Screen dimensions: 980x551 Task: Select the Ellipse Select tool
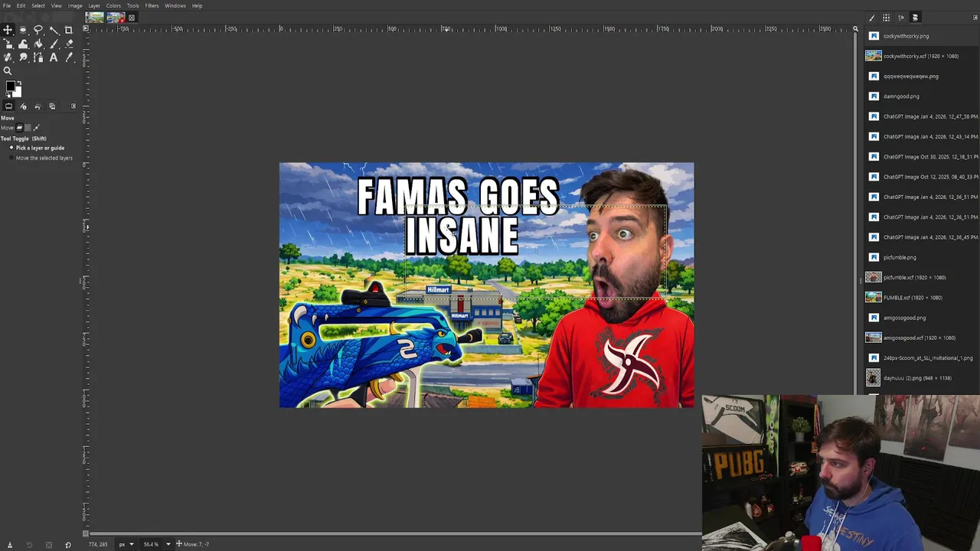(23, 30)
